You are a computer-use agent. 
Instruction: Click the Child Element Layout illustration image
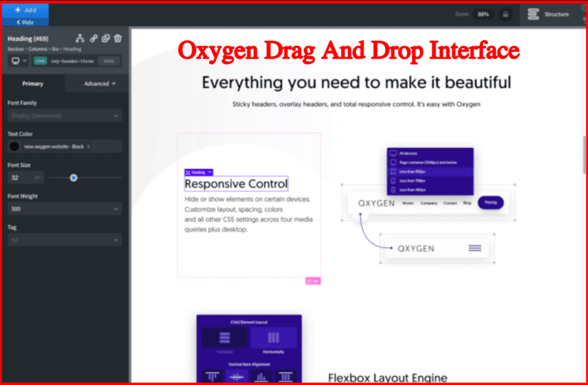249,348
